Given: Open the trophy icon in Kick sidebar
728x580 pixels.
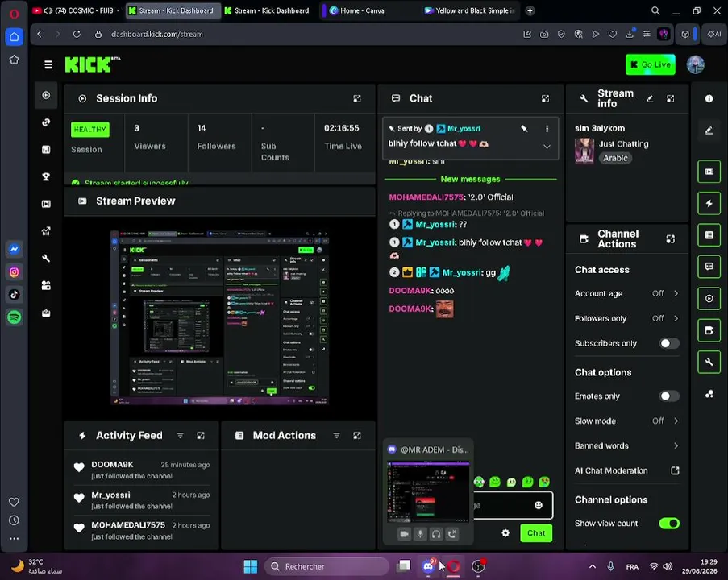Looking at the screenshot, I should (x=46, y=176).
